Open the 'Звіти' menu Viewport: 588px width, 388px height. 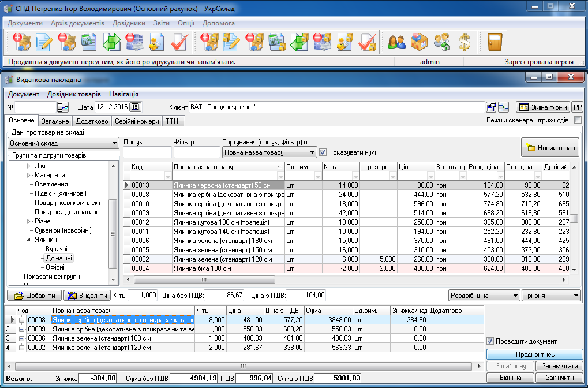(x=162, y=23)
